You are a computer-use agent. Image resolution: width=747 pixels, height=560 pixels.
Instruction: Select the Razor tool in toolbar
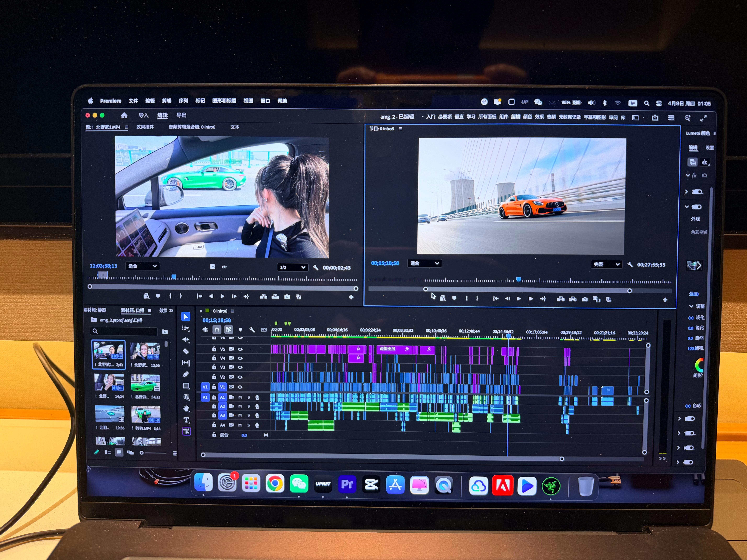186,351
